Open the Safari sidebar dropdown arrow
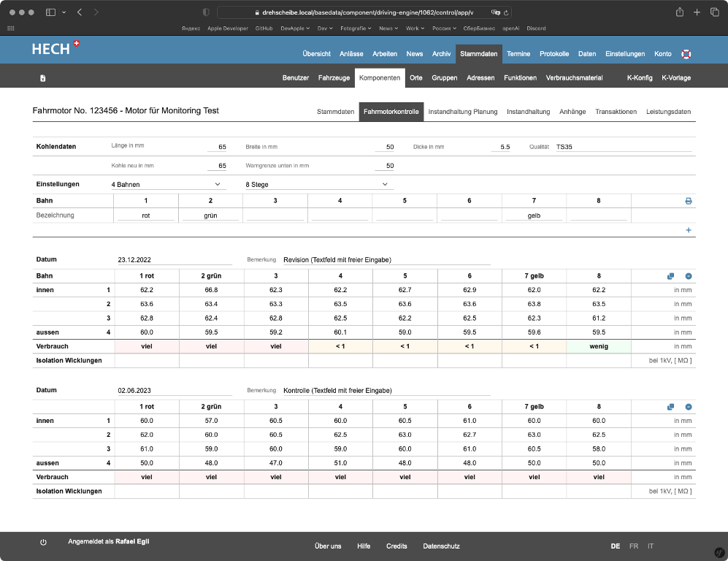The image size is (728, 561). (x=64, y=12)
